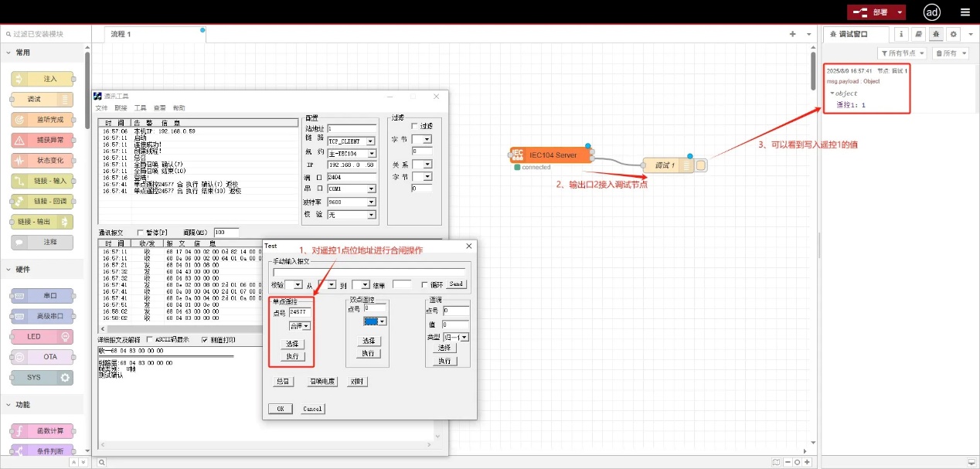Open the deploy (部署) dropdown arrow
This screenshot has width=980, height=469.
click(x=900, y=12)
